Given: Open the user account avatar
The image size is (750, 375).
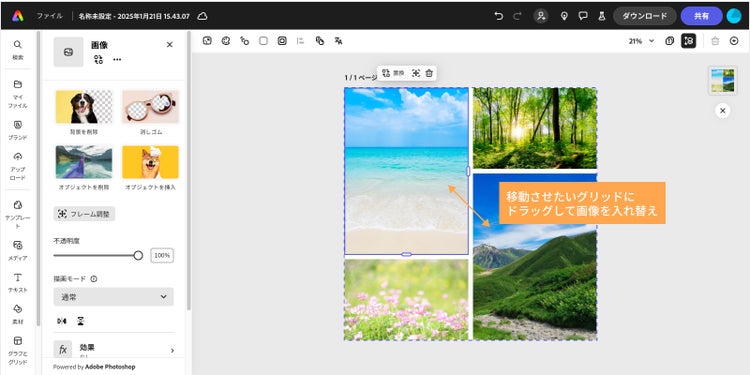Looking at the screenshot, I should 734,16.
